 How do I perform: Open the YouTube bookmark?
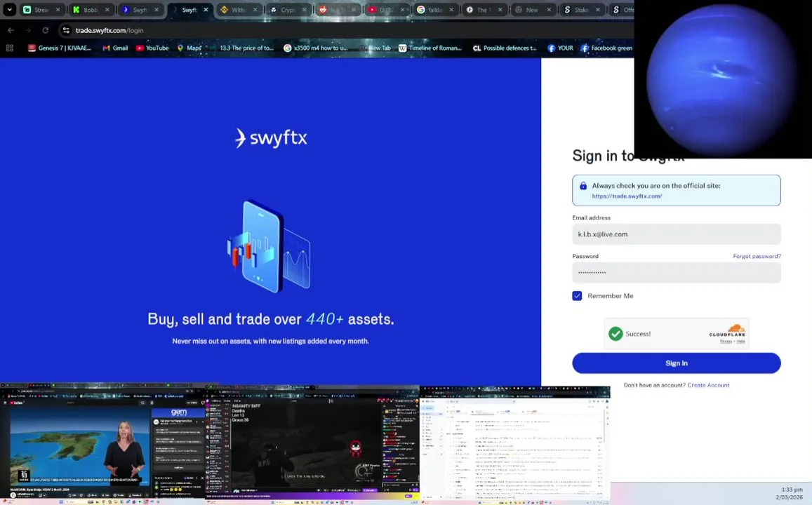tap(152, 48)
